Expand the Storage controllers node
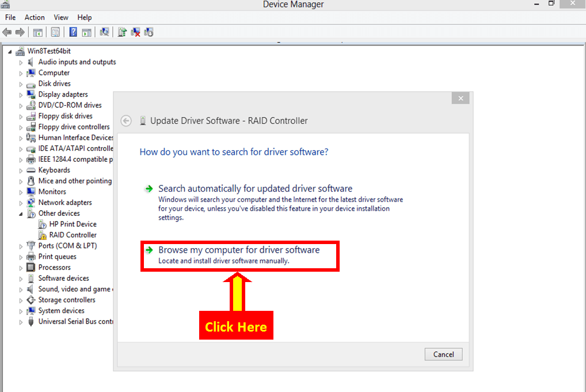 tap(21, 300)
